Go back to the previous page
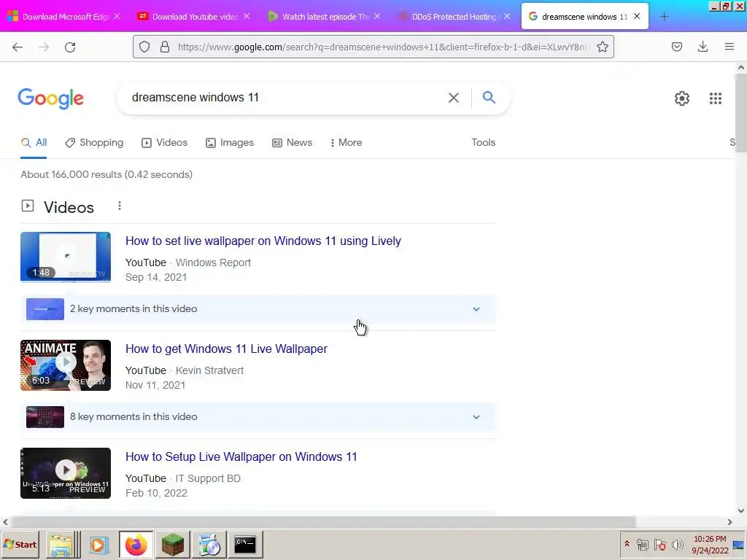Viewport: 747px width, 560px height. coord(18,47)
